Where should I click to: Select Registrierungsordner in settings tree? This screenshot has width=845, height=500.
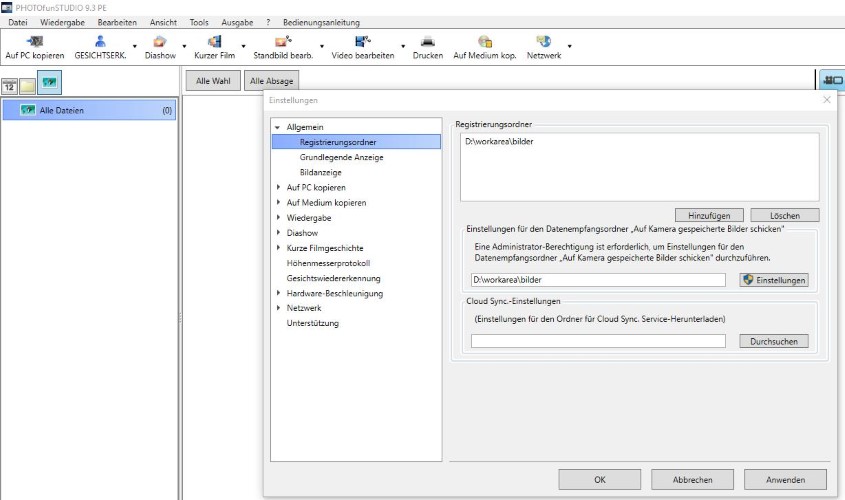[356, 142]
